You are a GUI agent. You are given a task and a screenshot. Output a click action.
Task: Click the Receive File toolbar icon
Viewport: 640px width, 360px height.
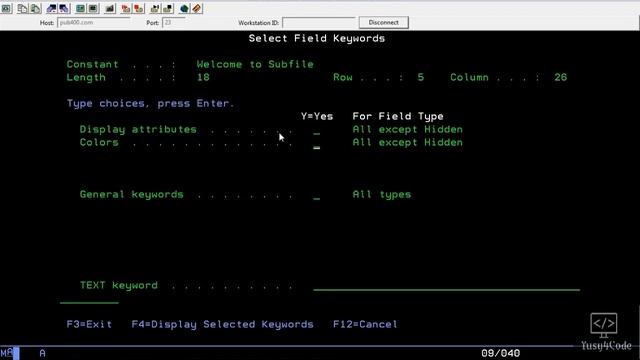click(x=64, y=8)
